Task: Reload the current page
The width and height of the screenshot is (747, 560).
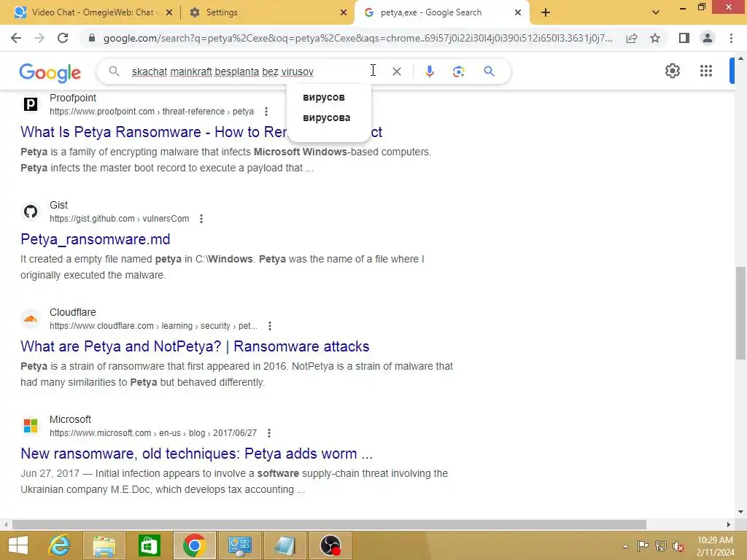Action: [x=63, y=38]
